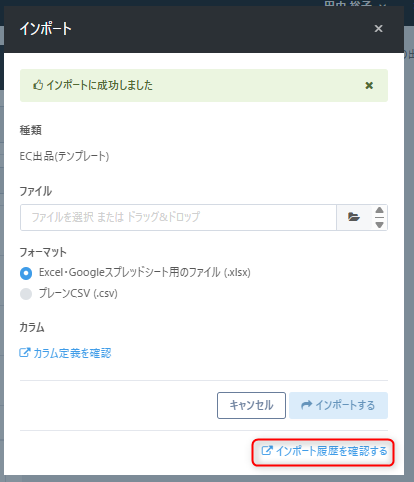The image size is (414, 482).
Task: Click the フォーマット label
Action: pyautogui.click(x=43, y=252)
